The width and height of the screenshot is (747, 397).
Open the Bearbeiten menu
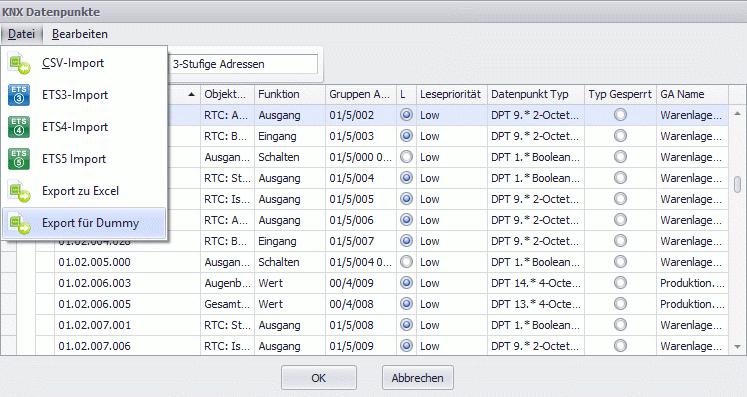80,34
